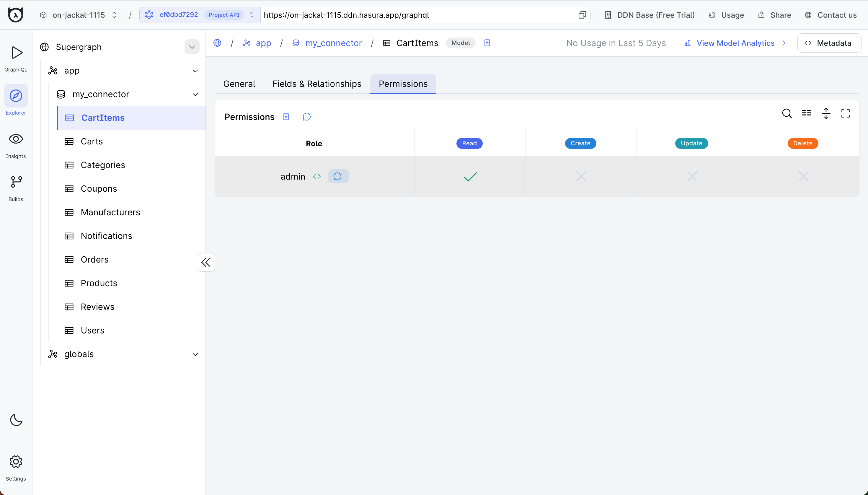Select Users model in tree

tap(131, 330)
